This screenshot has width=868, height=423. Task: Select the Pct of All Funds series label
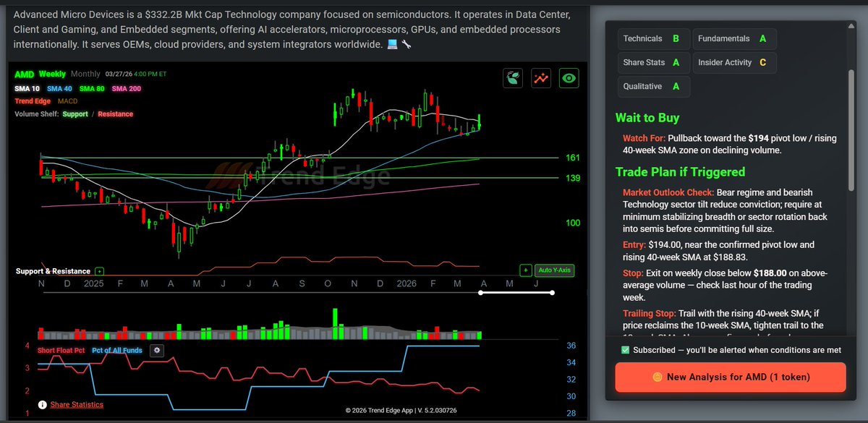click(117, 350)
